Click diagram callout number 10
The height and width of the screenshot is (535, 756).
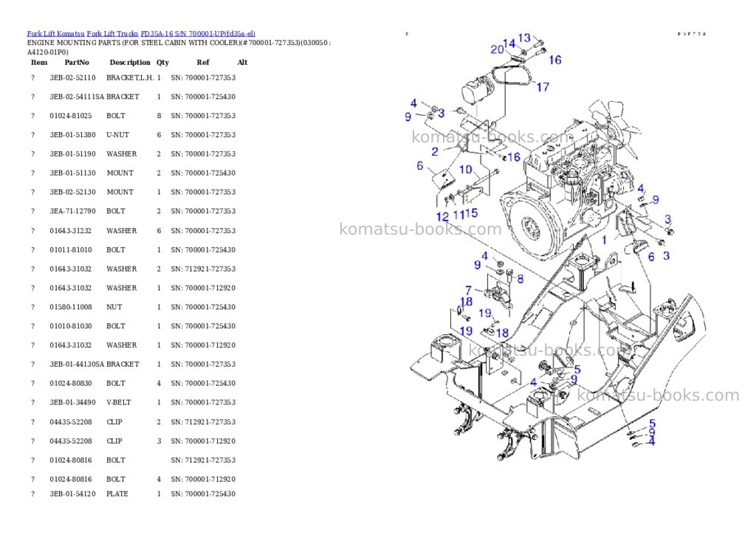[x=465, y=169]
